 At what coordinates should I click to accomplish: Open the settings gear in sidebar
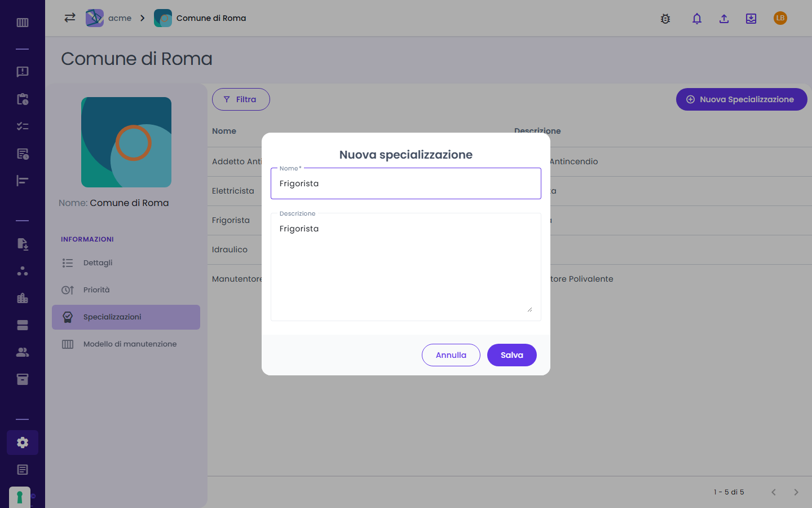23,443
